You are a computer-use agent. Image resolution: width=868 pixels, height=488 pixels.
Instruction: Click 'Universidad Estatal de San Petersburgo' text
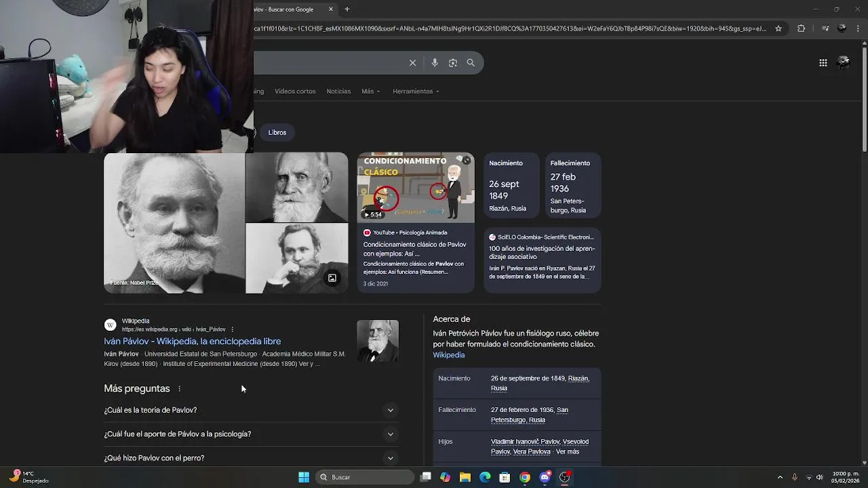[201, 354]
